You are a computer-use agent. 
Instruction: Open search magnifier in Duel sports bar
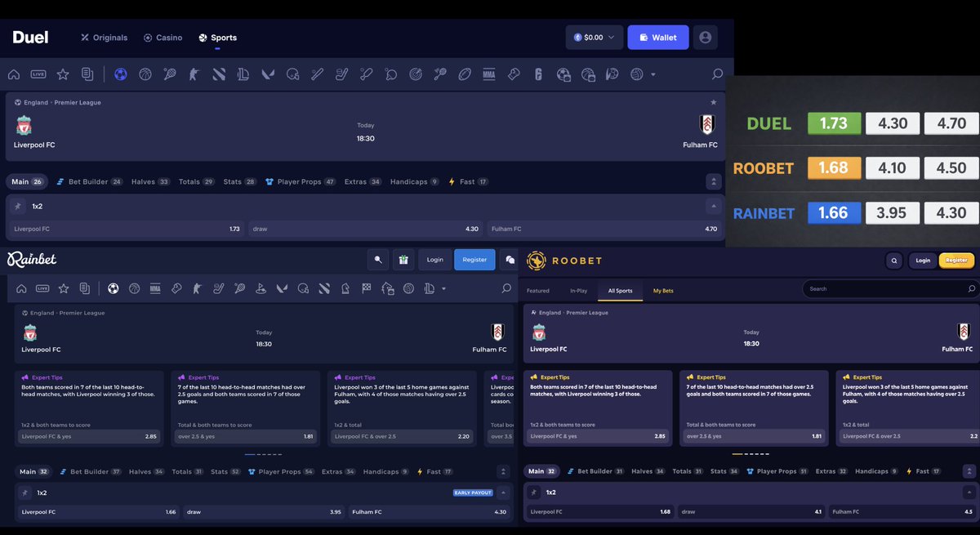(x=718, y=74)
